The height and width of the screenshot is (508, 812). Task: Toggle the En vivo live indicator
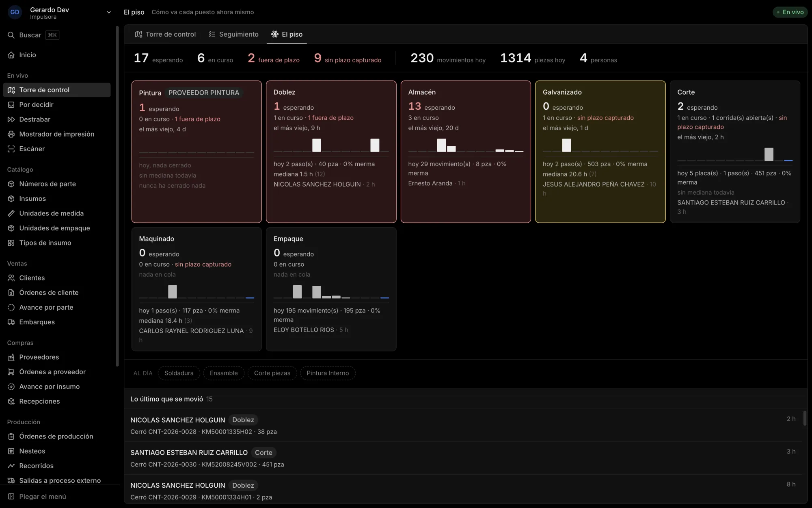pos(790,12)
